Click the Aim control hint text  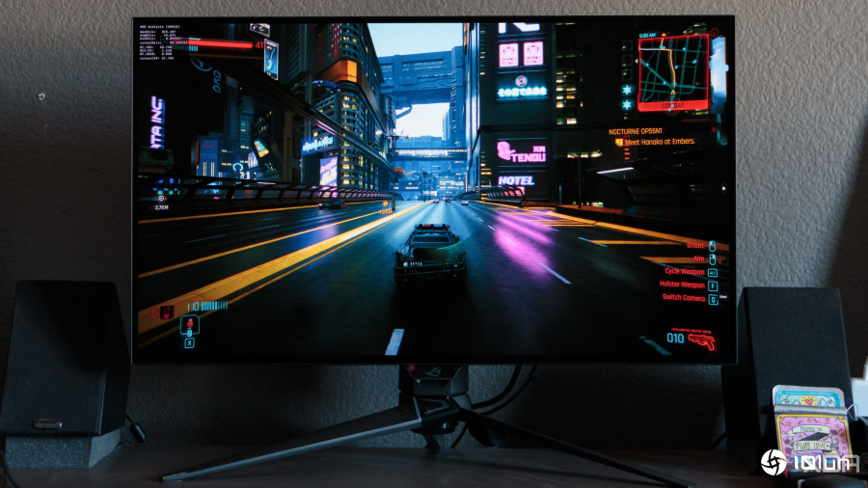[x=699, y=258]
